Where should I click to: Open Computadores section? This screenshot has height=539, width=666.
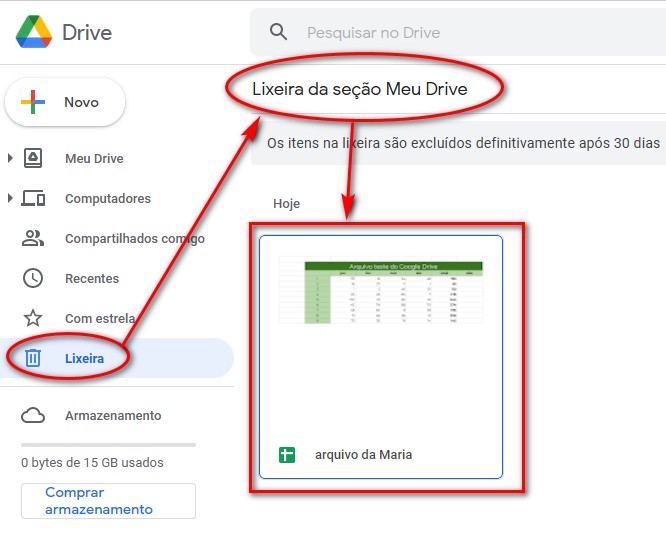(x=108, y=198)
